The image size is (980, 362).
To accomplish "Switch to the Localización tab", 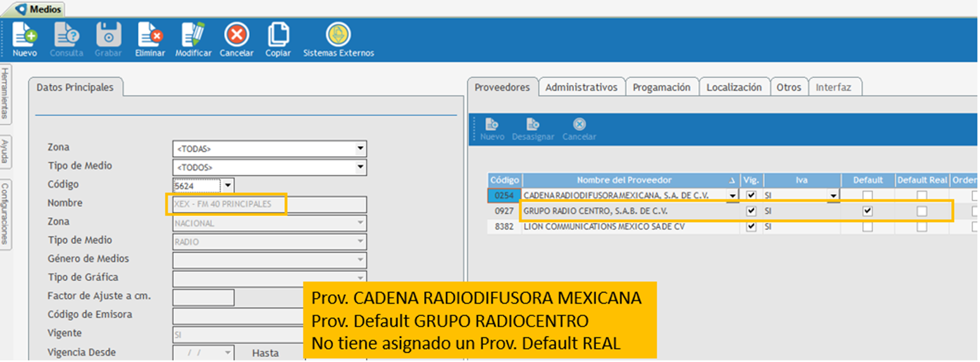I will click(735, 87).
